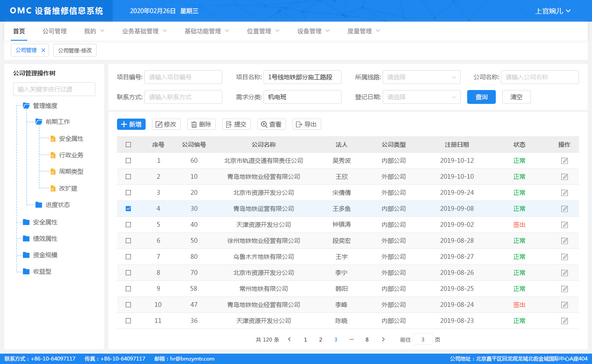This screenshot has height=364, width=592.
Task: Uncheck the box for 青岛地铁运营有限公司
Action: tap(128, 209)
